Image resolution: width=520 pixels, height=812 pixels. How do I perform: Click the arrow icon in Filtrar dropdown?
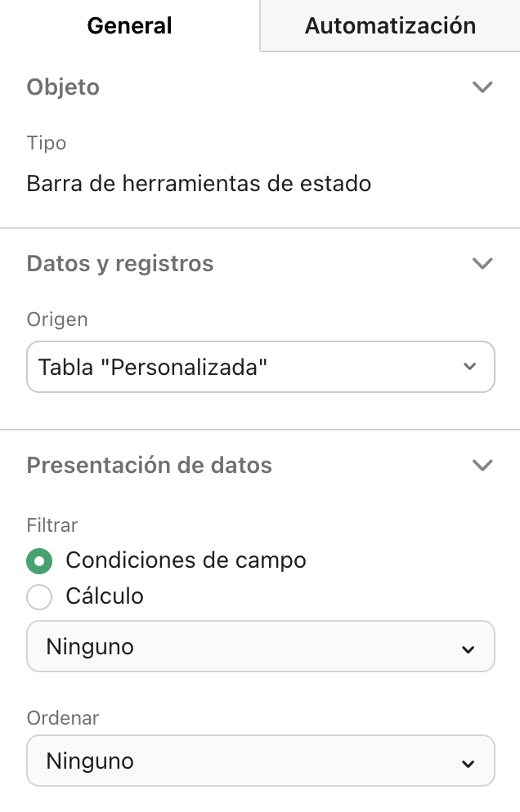(x=468, y=649)
